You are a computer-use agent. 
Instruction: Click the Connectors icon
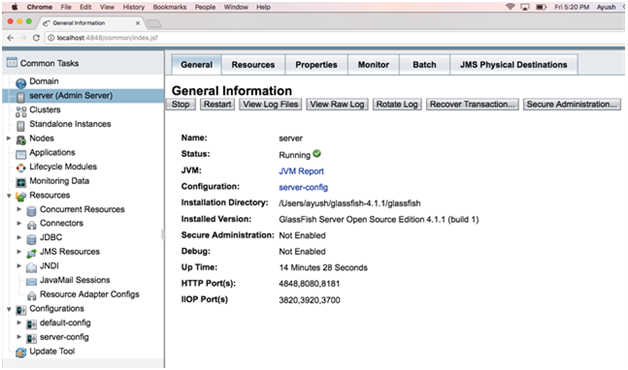click(x=31, y=225)
